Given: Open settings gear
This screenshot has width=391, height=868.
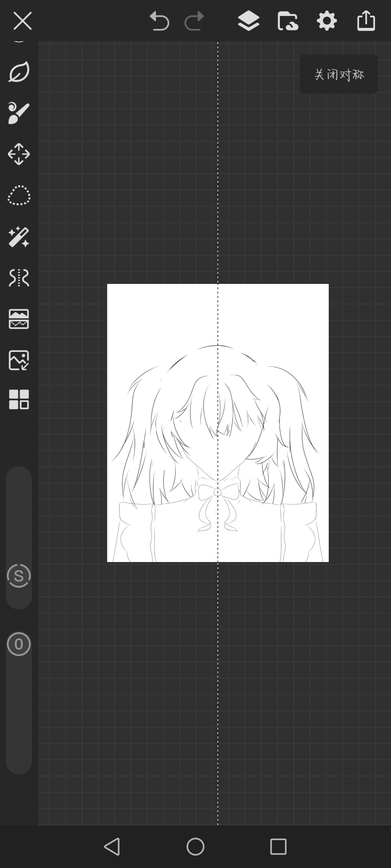Looking at the screenshot, I should click(x=327, y=21).
